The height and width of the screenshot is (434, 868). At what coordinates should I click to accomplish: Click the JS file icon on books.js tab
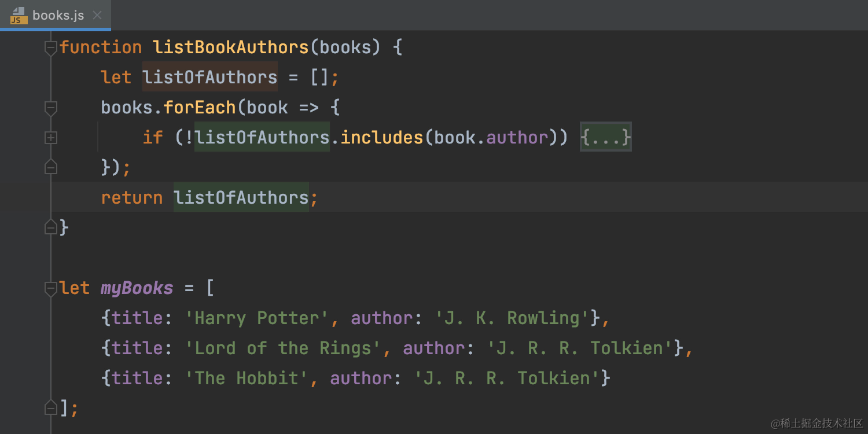[19, 16]
